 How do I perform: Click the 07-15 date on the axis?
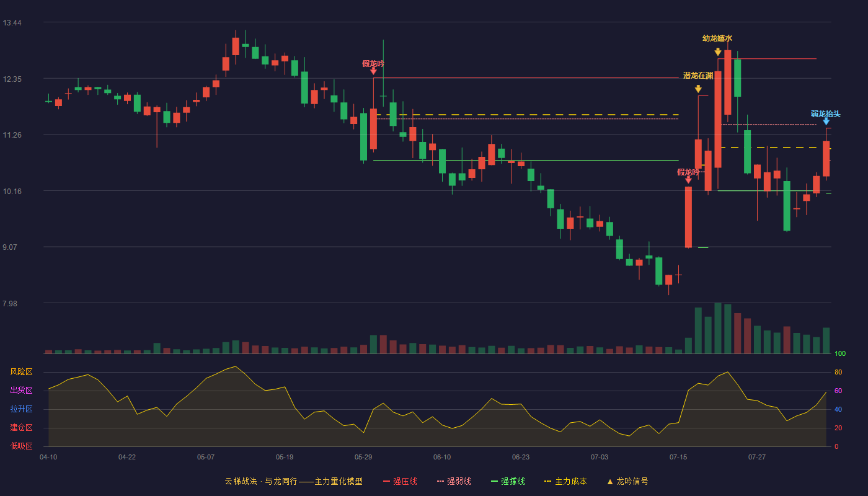pos(678,457)
